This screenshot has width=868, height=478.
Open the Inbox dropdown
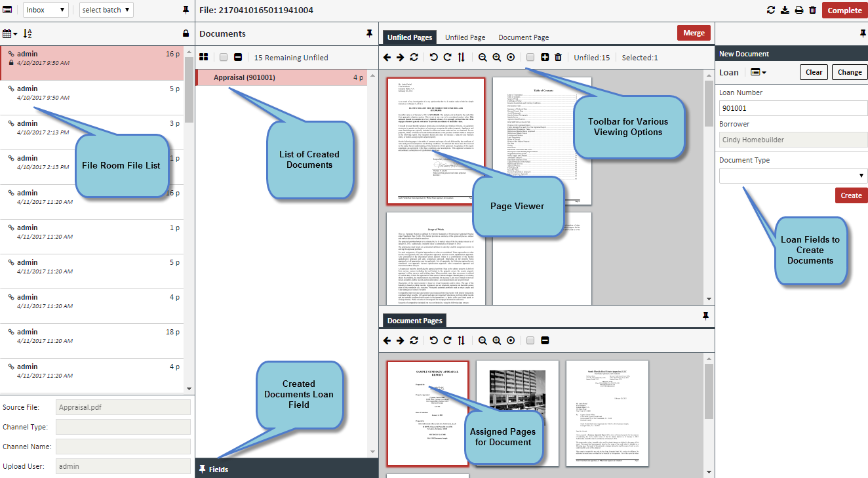pos(45,10)
